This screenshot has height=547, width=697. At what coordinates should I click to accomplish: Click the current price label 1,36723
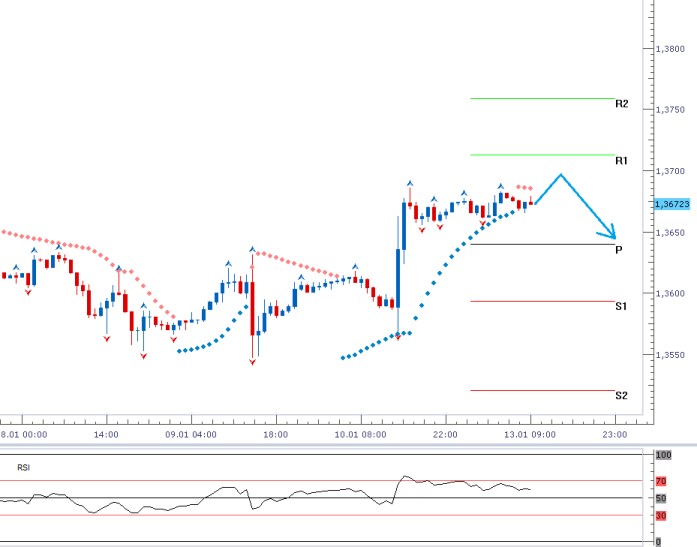[x=672, y=204]
